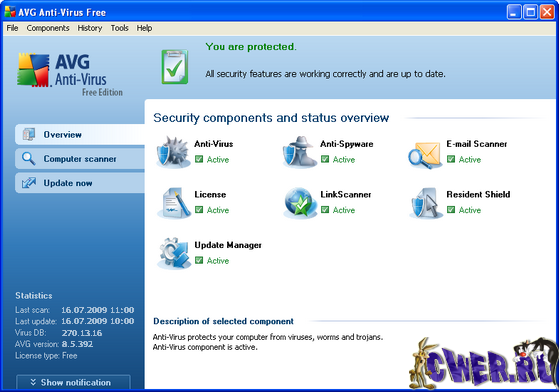Click the green clipboard protected-status icon
This screenshot has height=392, width=559.
tap(175, 67)
